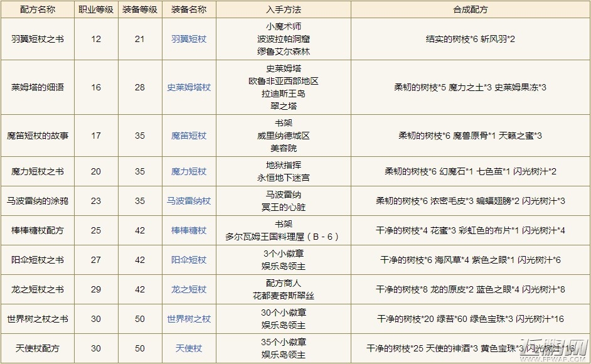Image resolution: width=591 pixels, height=364 pixels.
Task: Click the recipe containing 彩虹色的布片*1
Action: pos(471,230)
